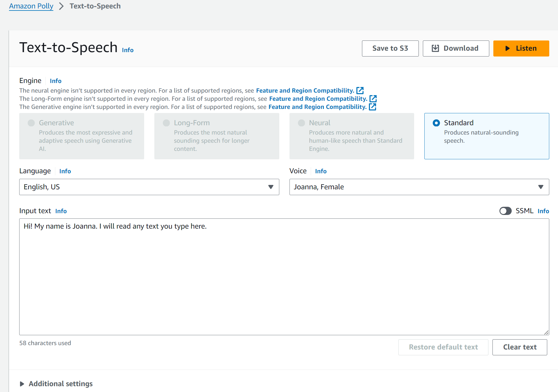The height and width of the screenshot is (392, 558).
Task: Click resize handle of input text area
Action: coord(546,332)
